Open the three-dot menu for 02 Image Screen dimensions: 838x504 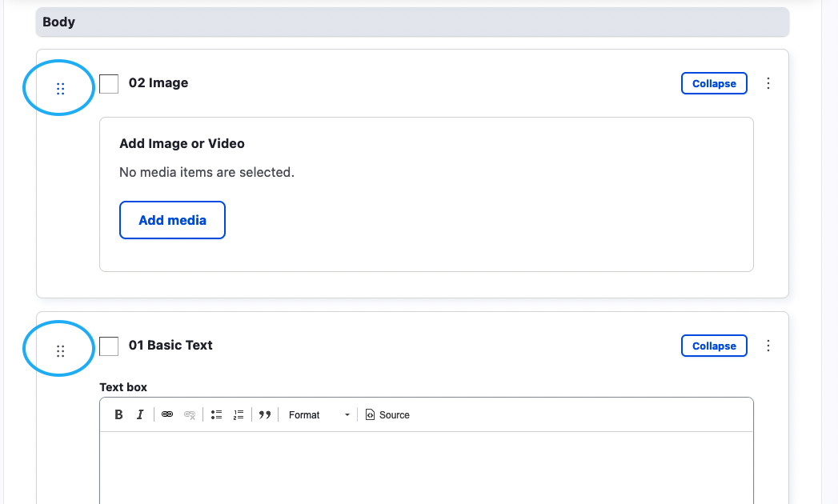(x=768, y=83)
